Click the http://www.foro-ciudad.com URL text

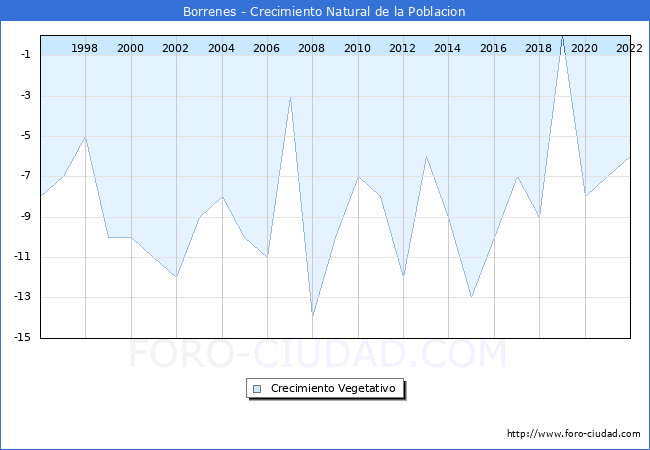(x=574, y=434)
